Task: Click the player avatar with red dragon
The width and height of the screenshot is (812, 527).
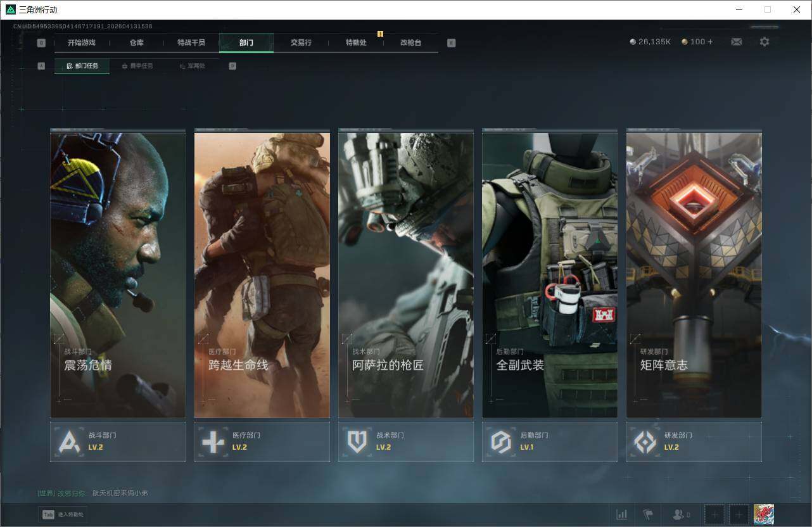Action: pos(763,514)
